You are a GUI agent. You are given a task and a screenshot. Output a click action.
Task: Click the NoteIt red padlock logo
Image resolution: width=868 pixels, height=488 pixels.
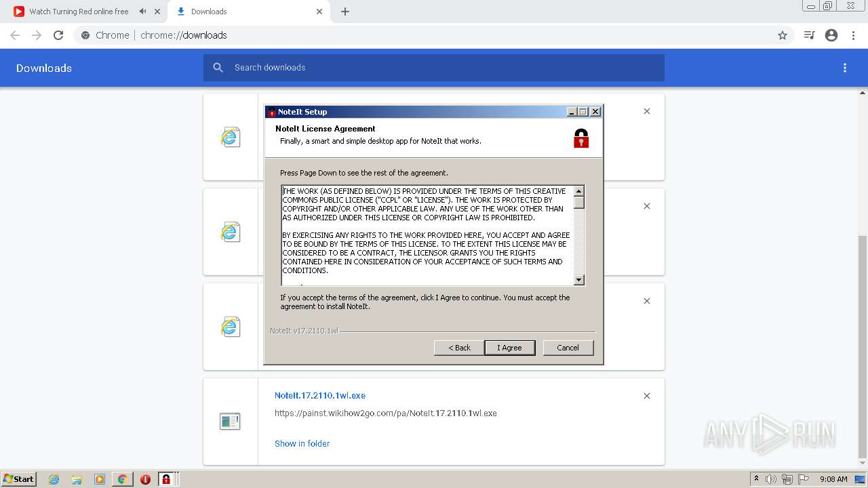tap(581, 138)
